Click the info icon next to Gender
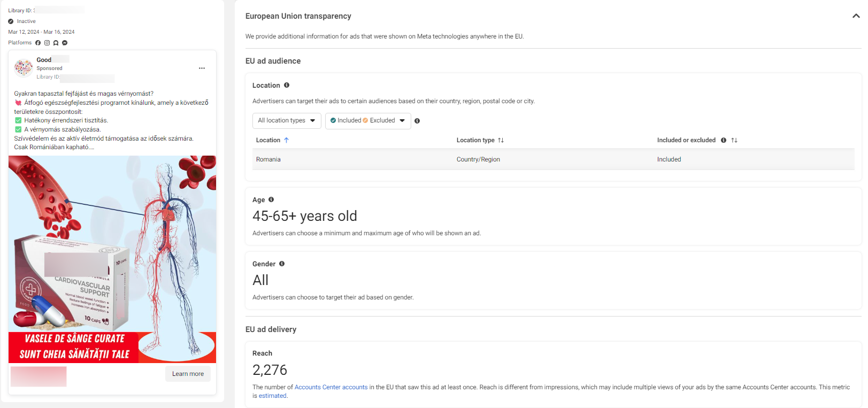Image resolution: width=868 pixels, height=408 pixels. click(x=282, y=264)
